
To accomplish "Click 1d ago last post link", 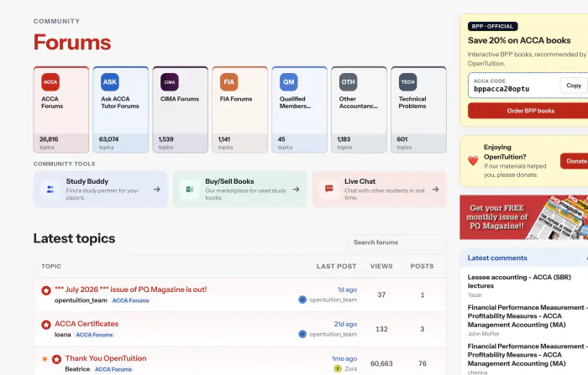I will click(x=347, y=289).
